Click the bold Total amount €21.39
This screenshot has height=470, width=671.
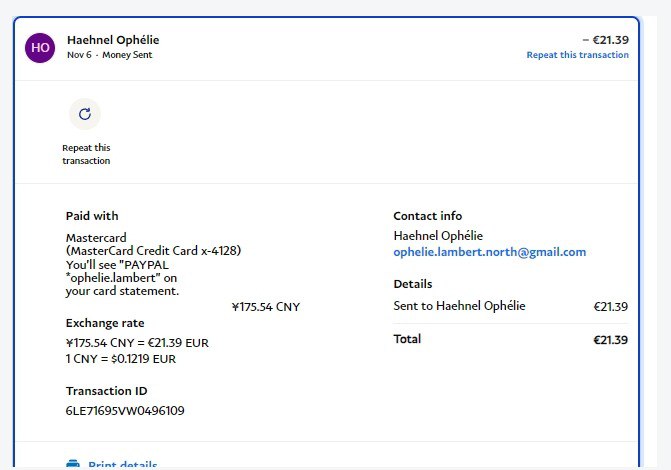pyautogui.click(x=611, y=340)
